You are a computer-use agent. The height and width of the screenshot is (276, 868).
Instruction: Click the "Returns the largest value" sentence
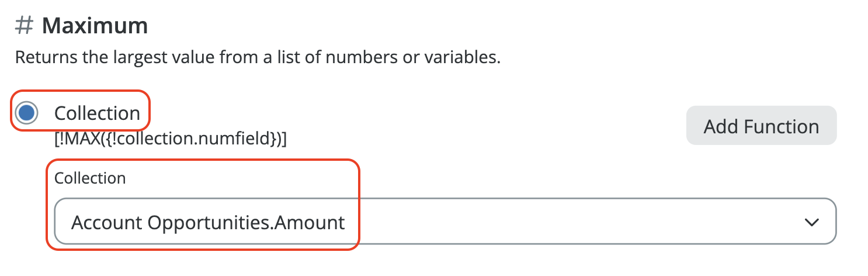257,58
